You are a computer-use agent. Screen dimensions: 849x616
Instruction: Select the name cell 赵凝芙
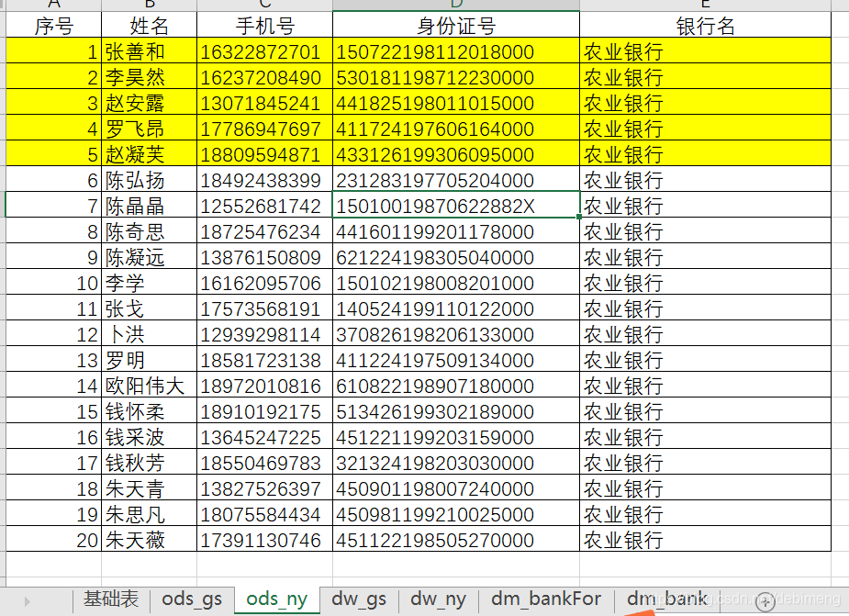149,154
